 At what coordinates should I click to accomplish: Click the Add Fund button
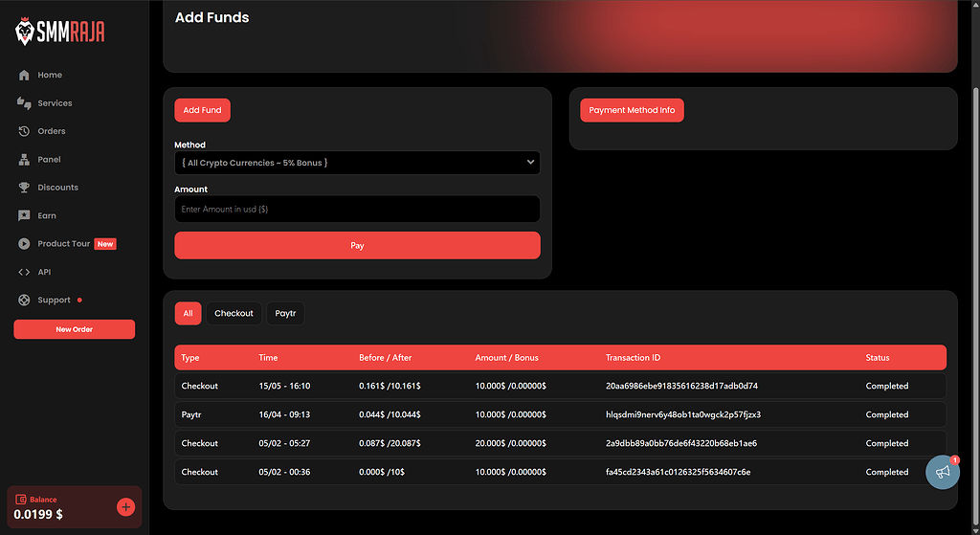(x=203, y=110)
